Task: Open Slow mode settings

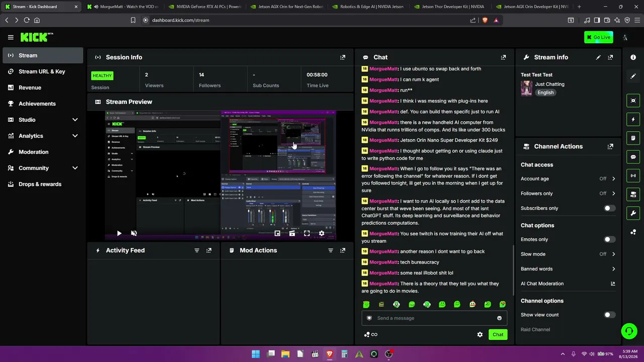Action: (568, 254)
